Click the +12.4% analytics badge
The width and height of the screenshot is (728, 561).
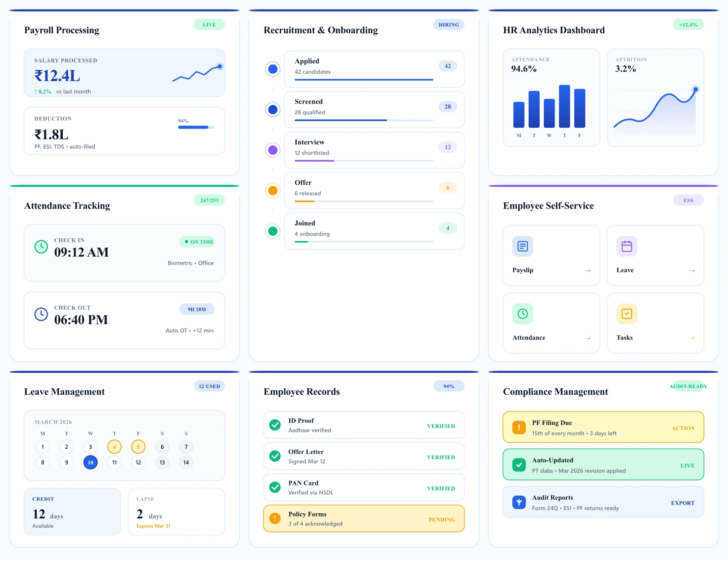click(x=688, y=25)
